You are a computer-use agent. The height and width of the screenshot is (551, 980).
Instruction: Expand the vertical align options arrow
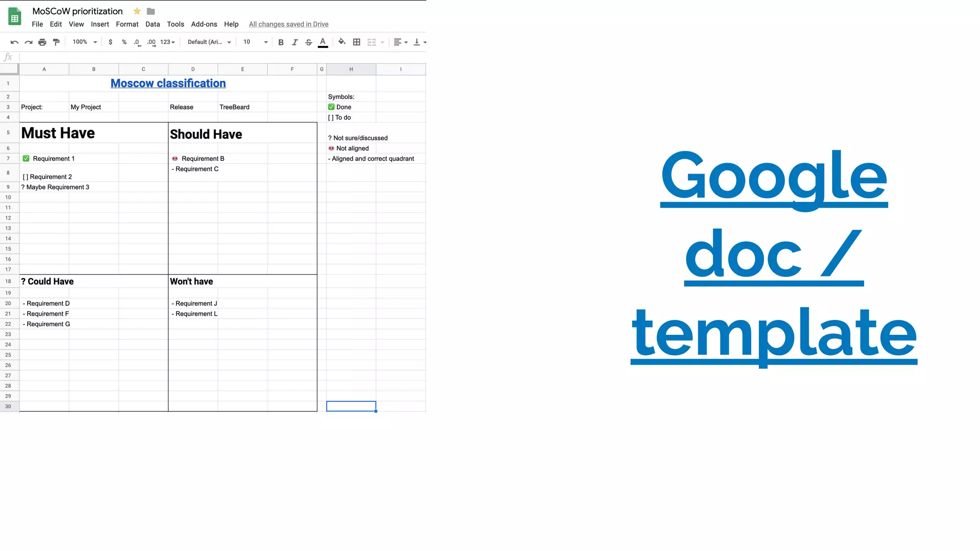[425, 42]
